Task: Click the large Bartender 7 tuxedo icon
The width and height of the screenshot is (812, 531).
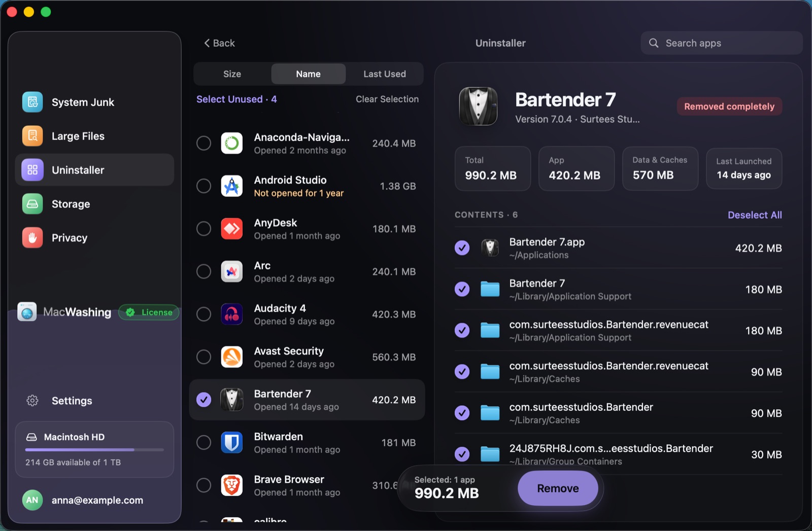Action: 478,107
